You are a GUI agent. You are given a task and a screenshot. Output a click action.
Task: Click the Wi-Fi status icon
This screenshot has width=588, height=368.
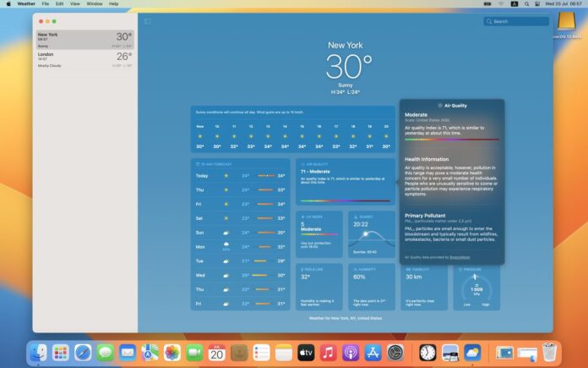click(x=501, y=3)
